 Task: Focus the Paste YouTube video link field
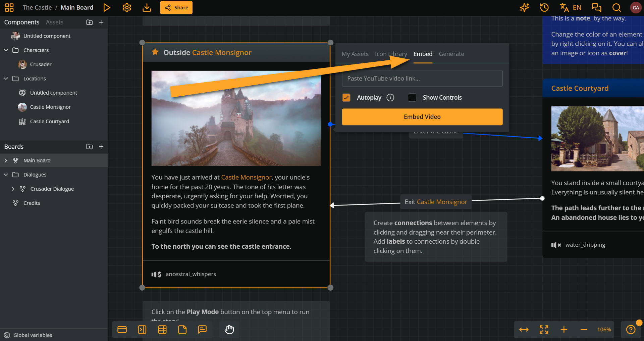(x=422, y=79)
